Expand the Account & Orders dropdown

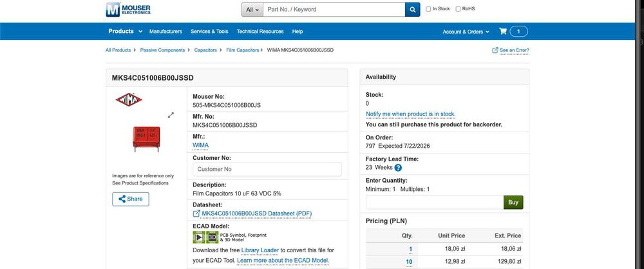tap(466, 32)
